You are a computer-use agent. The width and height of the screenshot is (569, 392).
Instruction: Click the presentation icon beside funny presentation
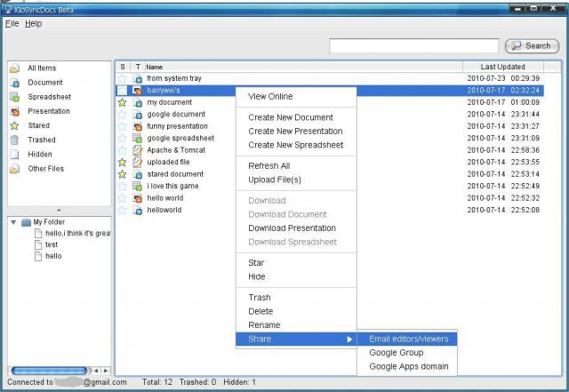pos(138,126)
